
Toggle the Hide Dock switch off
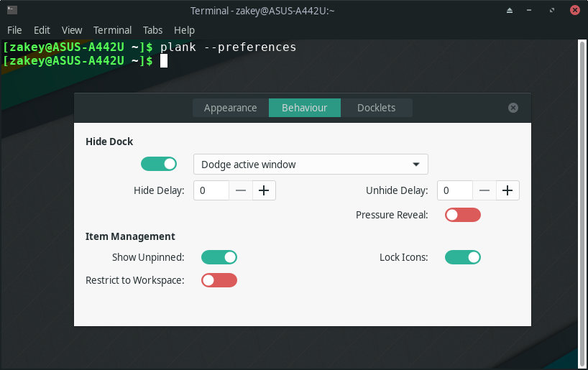(159, 164)
